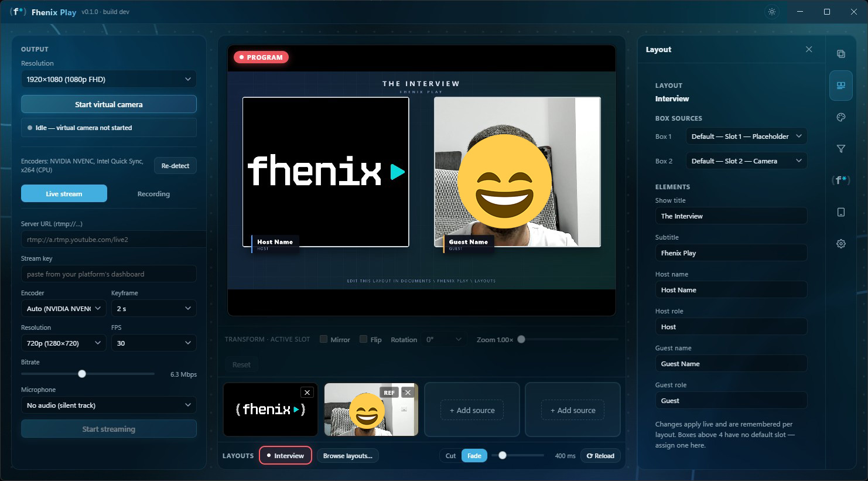Click the guest camera box in preview
868x481 pixels.
[517, 172]
